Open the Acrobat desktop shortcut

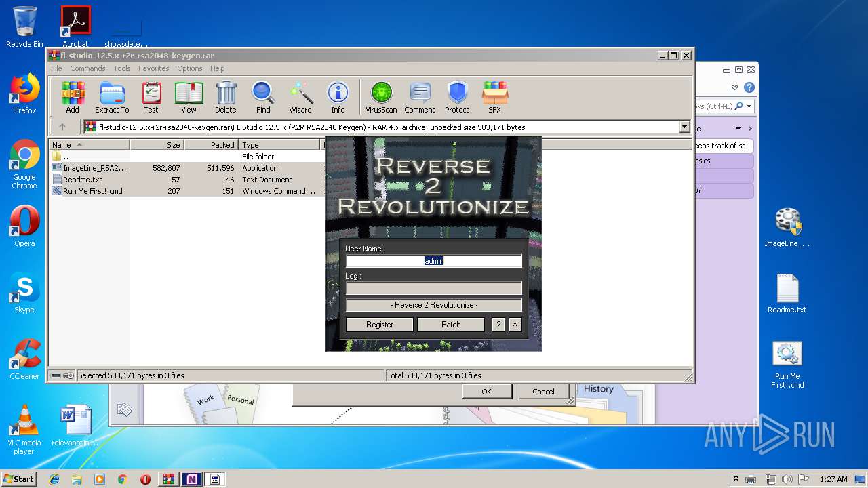point(75,27)
